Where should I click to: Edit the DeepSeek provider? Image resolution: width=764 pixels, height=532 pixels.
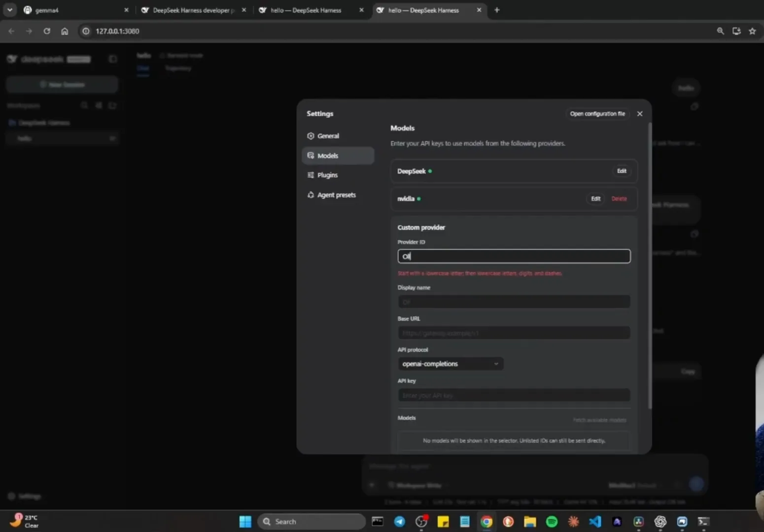click(622, 171)
